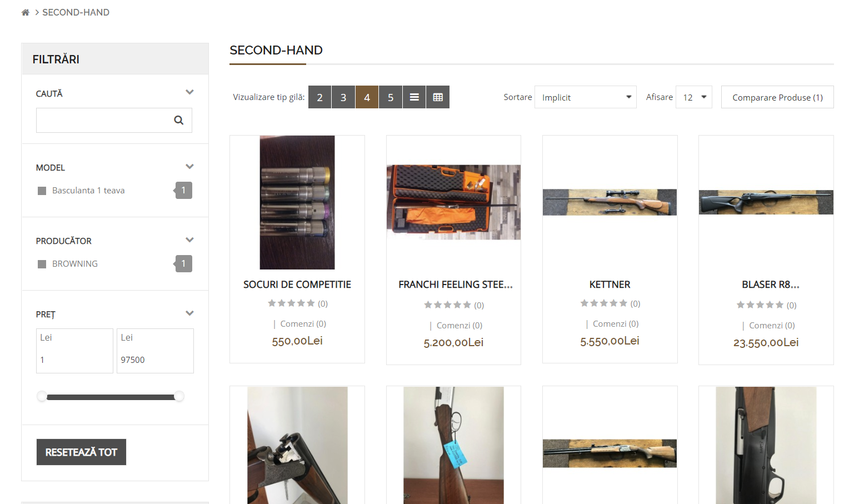Click SECOND-HAND breadcrumb link
This screenshot has height=504, width=854.
(x=76, y=12)
